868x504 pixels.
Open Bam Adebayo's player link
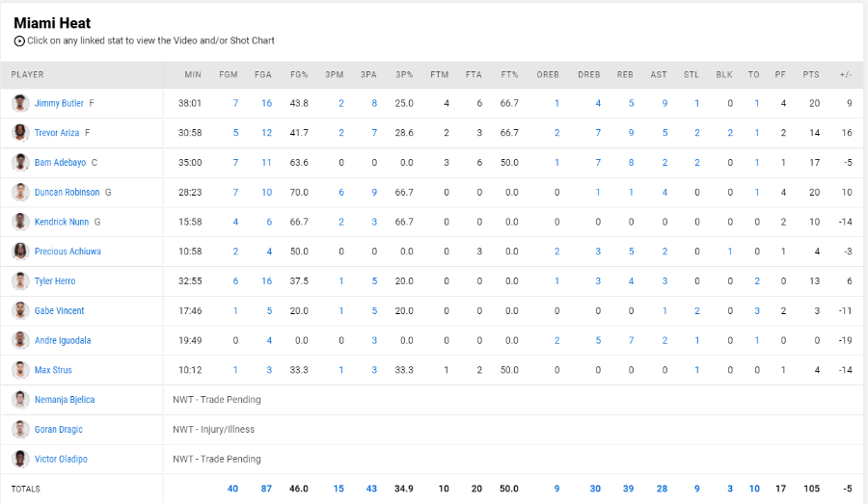[x=60, y=162]
